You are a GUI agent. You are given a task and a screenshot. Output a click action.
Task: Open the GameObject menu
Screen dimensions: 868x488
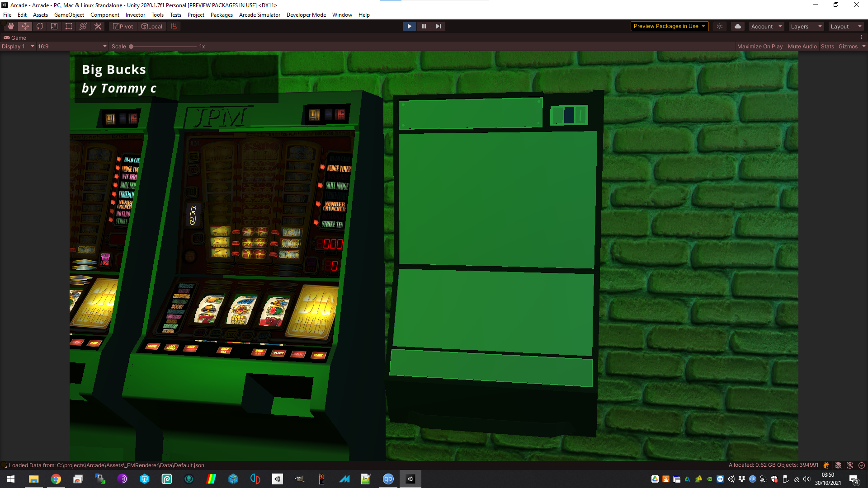(x=69, y=15)
